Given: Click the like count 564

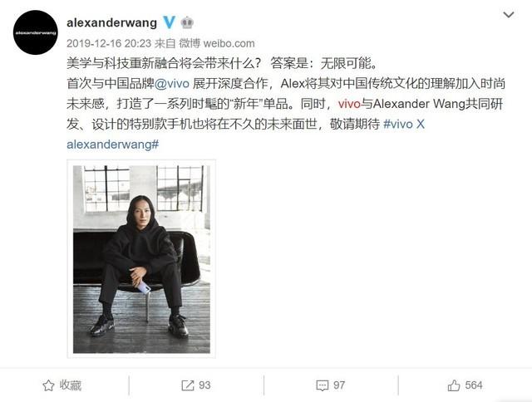Looking at the screenshot, I should [474, 385].
